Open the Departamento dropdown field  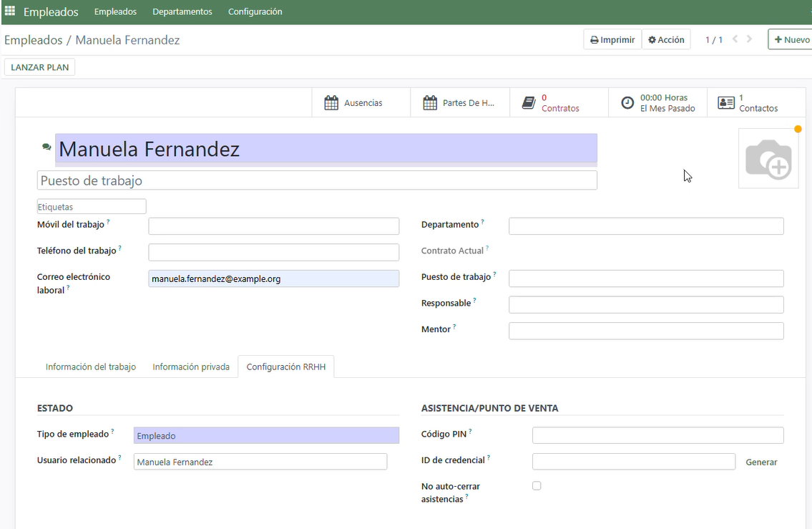[x=646, y=226]
